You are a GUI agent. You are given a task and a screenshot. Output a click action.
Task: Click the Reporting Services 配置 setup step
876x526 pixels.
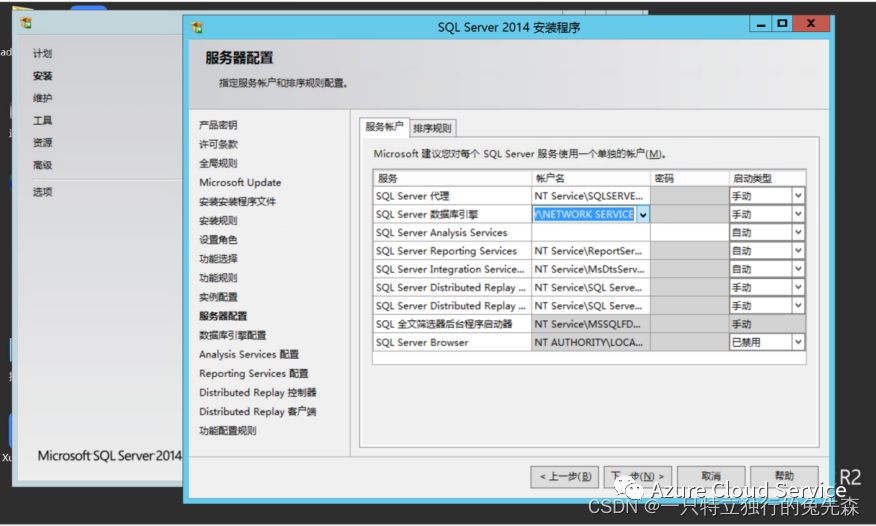pyautogui.click(x=254, y=373)
